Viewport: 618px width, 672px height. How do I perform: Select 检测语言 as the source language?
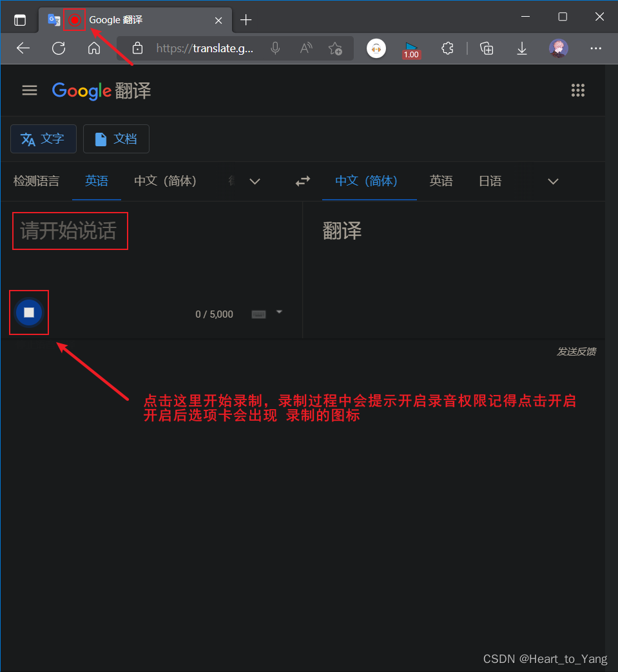coord(37,181)
